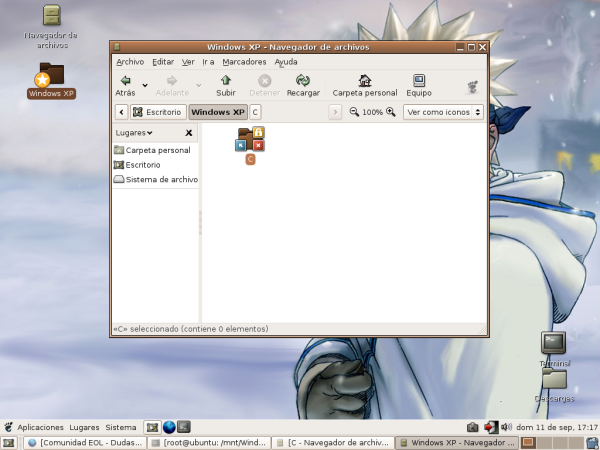Screen dimensions: 600x450
Task: Open the Archivo menu
Action: click(130, 62)
